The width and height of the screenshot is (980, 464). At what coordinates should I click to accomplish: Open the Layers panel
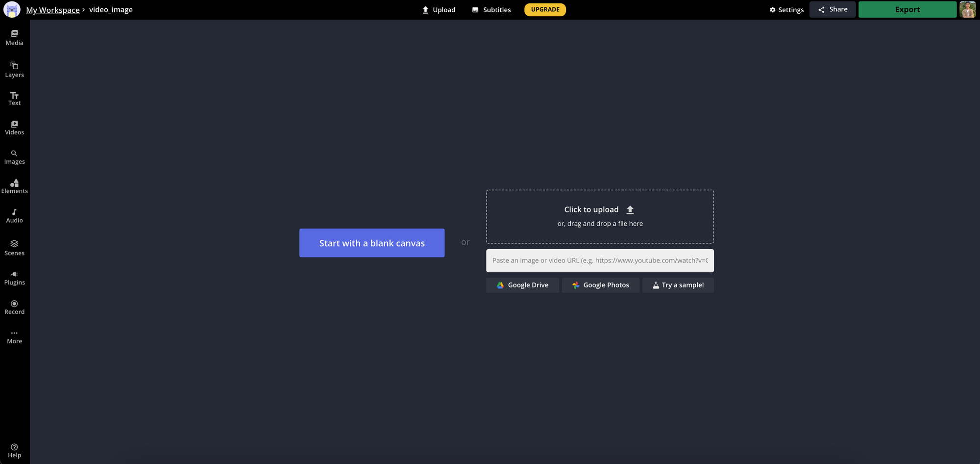14,70
